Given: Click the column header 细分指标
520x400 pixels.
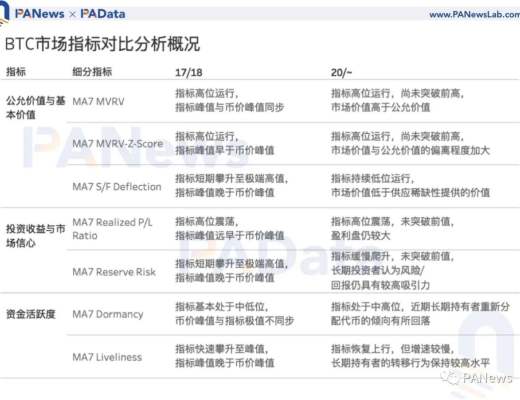Looking at the screenshot, I should click(92, 72).
